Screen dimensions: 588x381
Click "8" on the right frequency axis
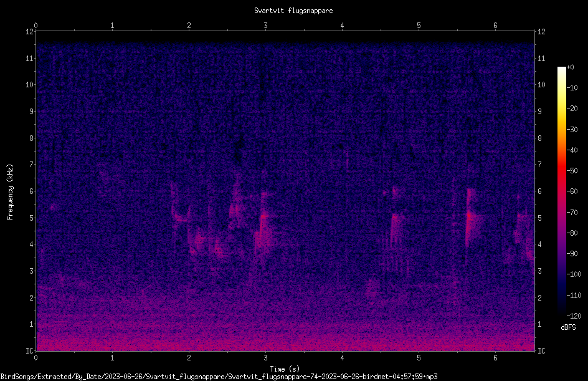(x=539, y=138)
